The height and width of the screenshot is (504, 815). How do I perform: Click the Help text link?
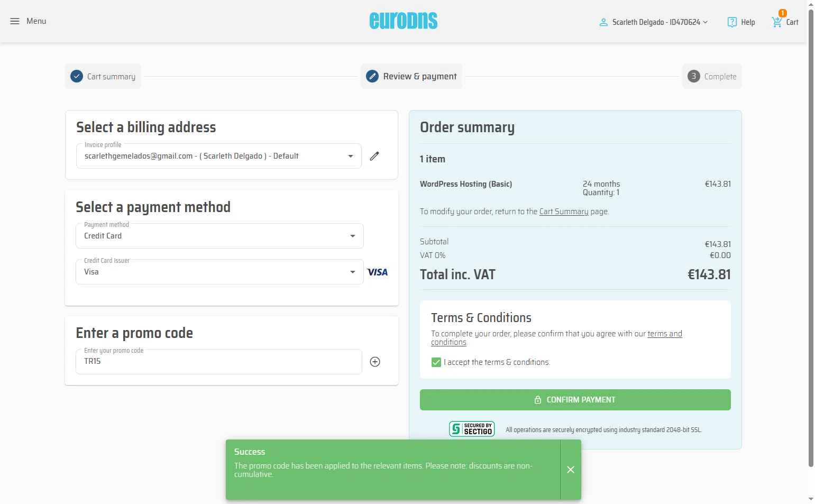(x=748, y=22)
